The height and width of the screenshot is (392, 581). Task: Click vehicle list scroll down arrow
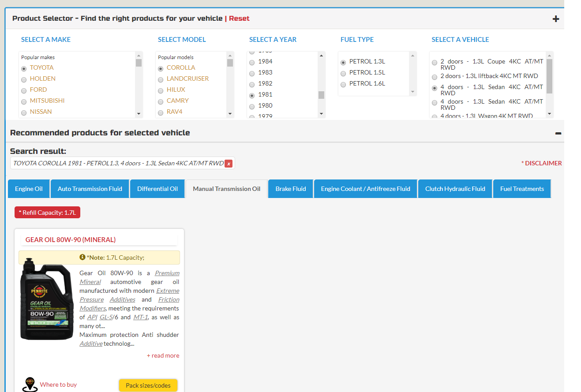tap(550, 114)
